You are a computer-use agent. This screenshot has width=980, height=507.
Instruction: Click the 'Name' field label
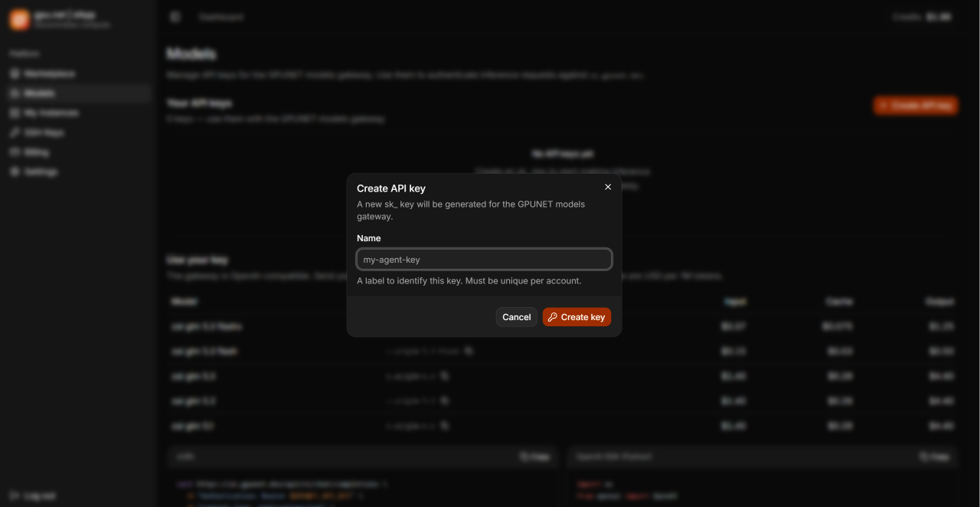pyautogui.click(x=369, y=238)
